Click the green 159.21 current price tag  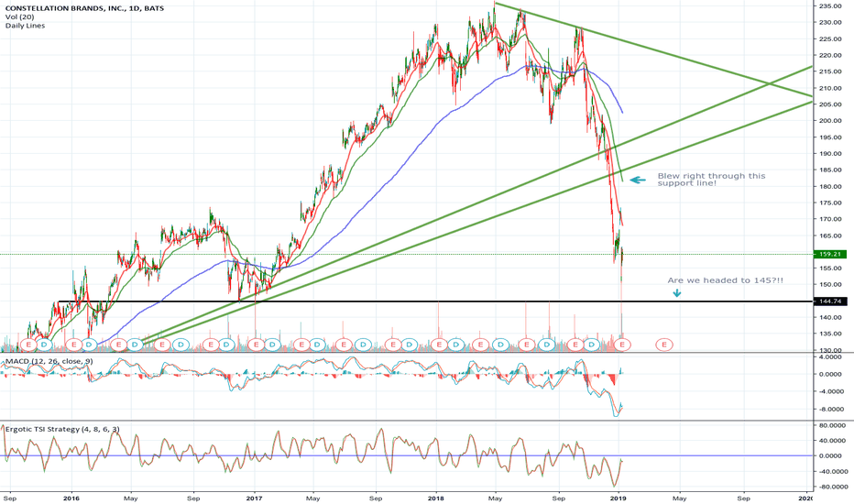(829, 254)
